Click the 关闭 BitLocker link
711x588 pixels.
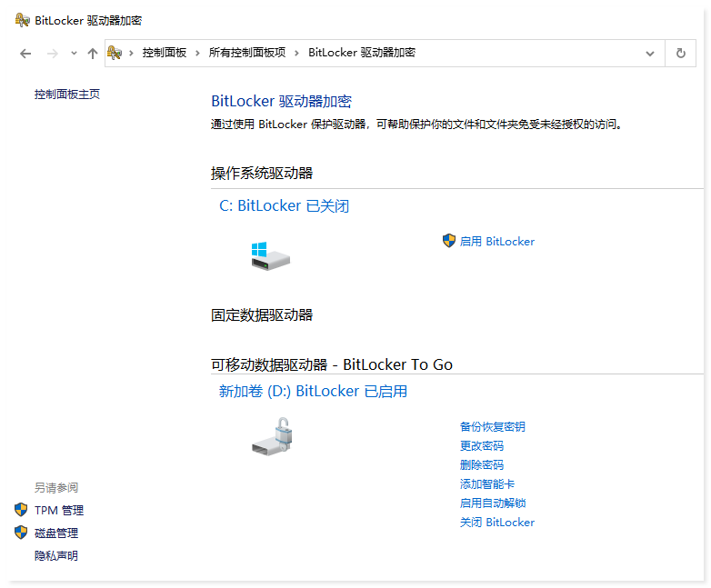click(497, 523)
